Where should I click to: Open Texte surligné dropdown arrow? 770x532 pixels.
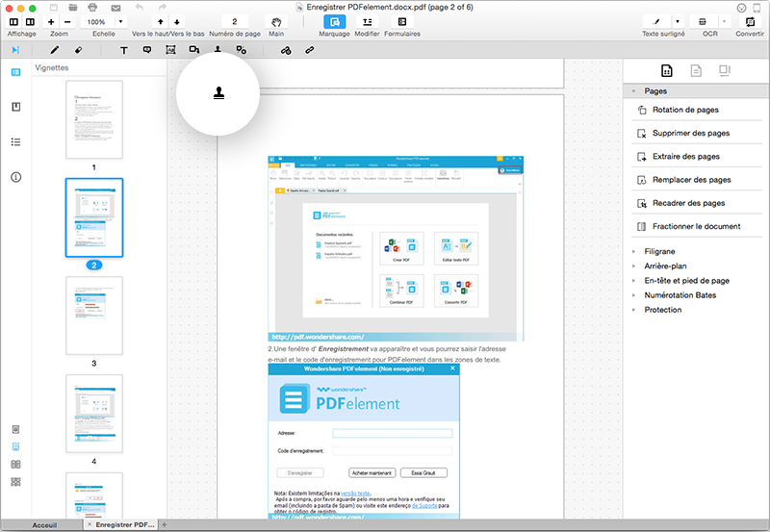678,21
